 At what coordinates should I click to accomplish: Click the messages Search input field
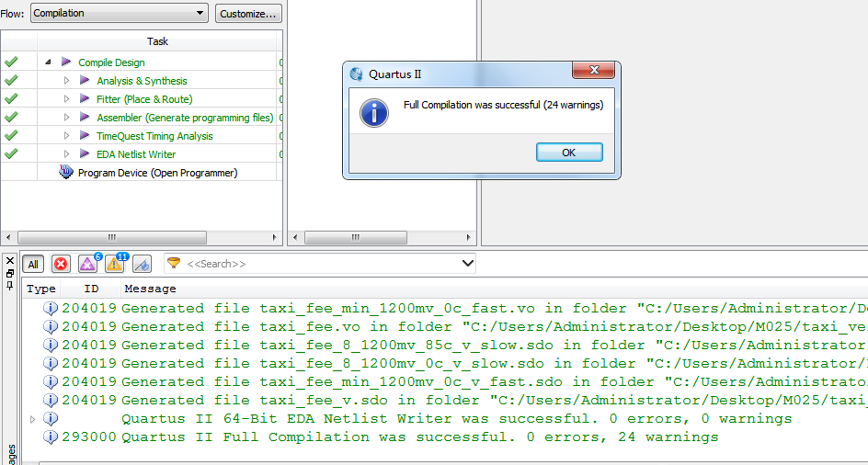click(x=322, y=264)
